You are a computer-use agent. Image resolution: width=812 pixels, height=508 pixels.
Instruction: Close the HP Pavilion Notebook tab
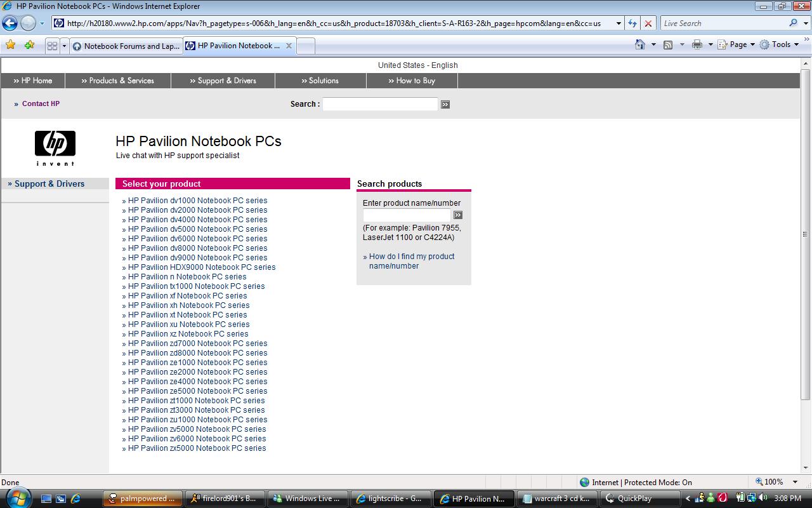[x=289, y=46]
